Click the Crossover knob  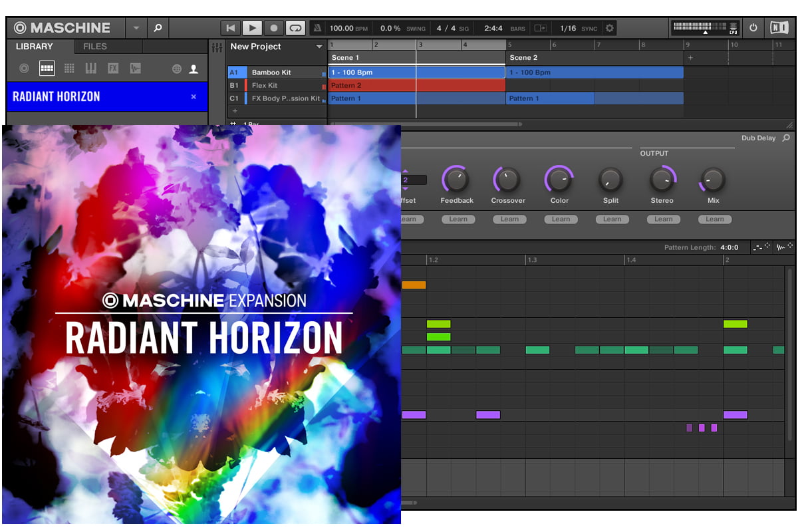click(507, 180)
